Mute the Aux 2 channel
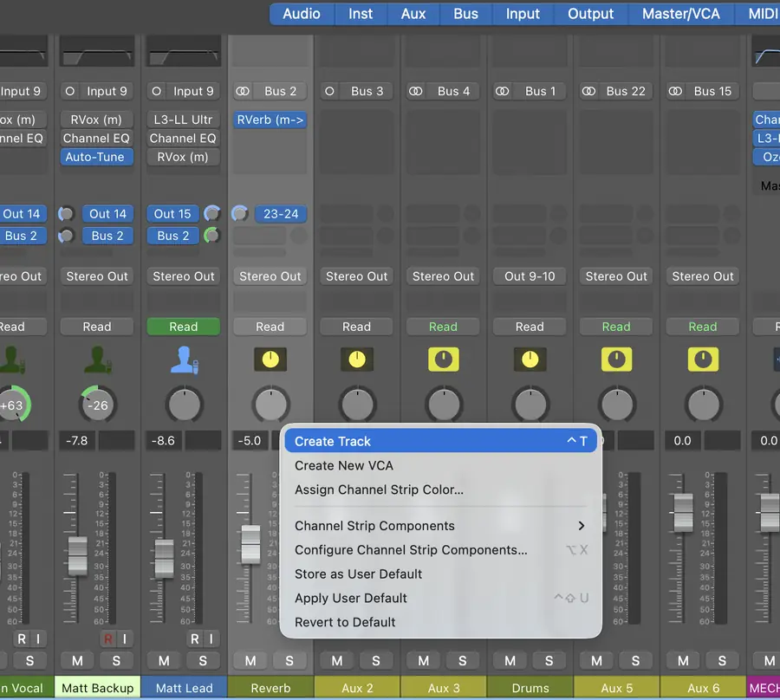Screen dimensions: 780x700 337,661
